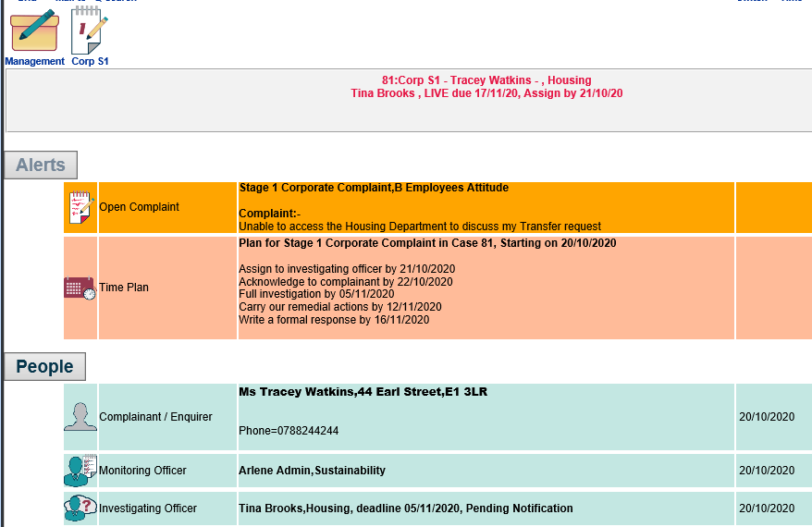Click the Time Plan calendar icon
Viewport: 812px width, 527px height.
tap(80, 288)
